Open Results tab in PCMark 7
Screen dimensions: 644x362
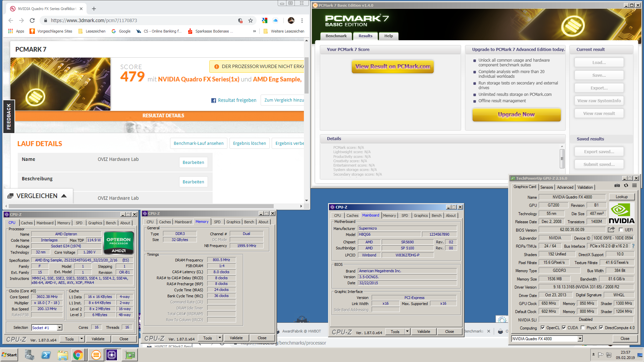point(365,36)
